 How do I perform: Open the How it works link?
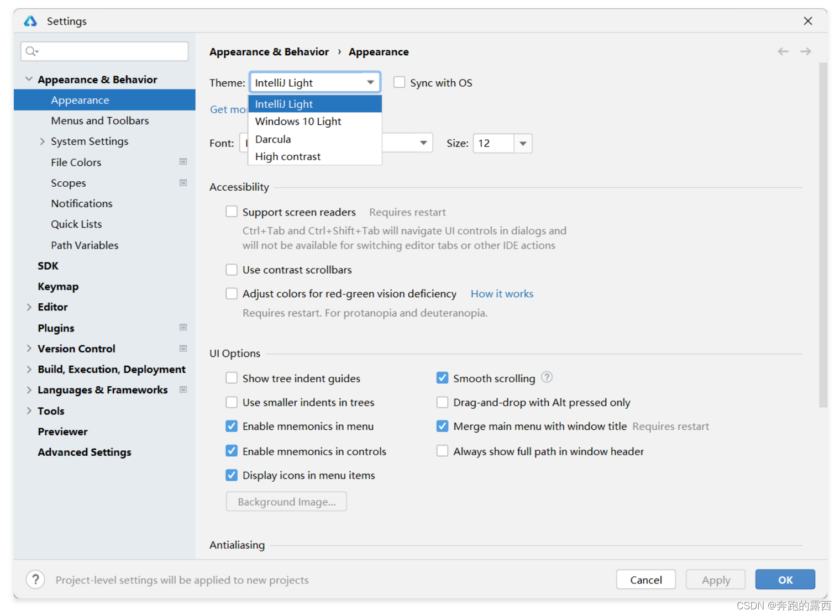502,294
